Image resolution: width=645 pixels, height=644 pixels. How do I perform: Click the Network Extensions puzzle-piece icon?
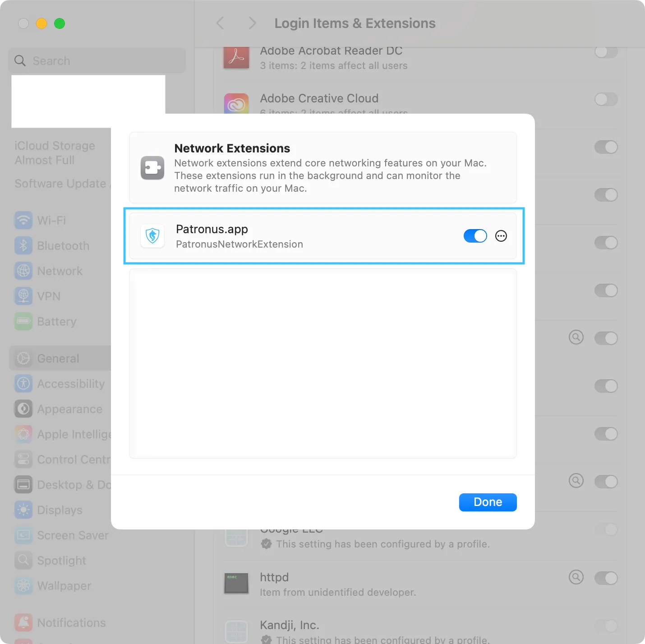coord(152,168)
